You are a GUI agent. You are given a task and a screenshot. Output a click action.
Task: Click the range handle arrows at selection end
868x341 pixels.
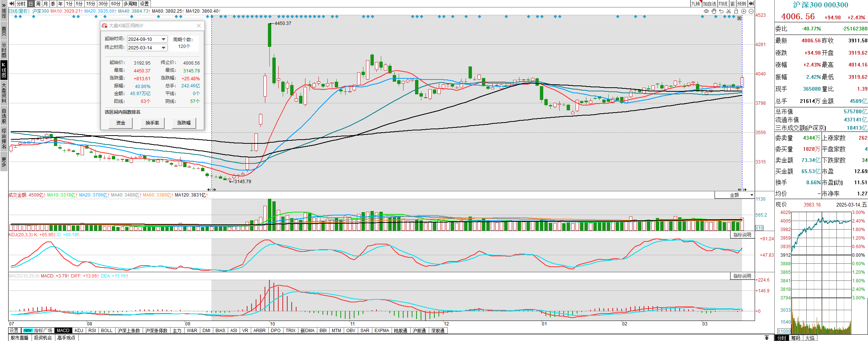[x=742, y=189]
